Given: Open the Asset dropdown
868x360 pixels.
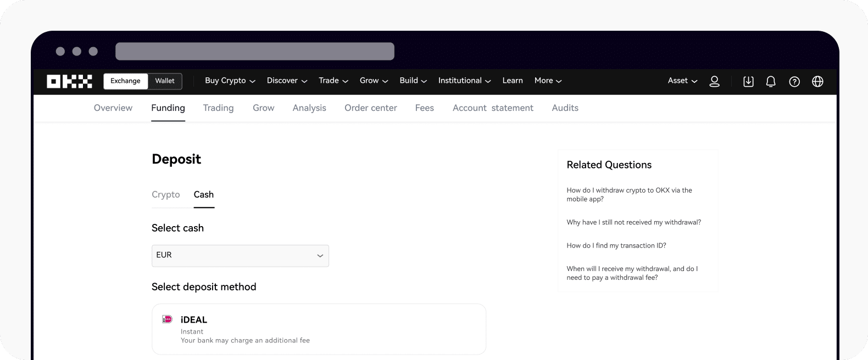Looking at the screenshot, I should pos(683,81).
